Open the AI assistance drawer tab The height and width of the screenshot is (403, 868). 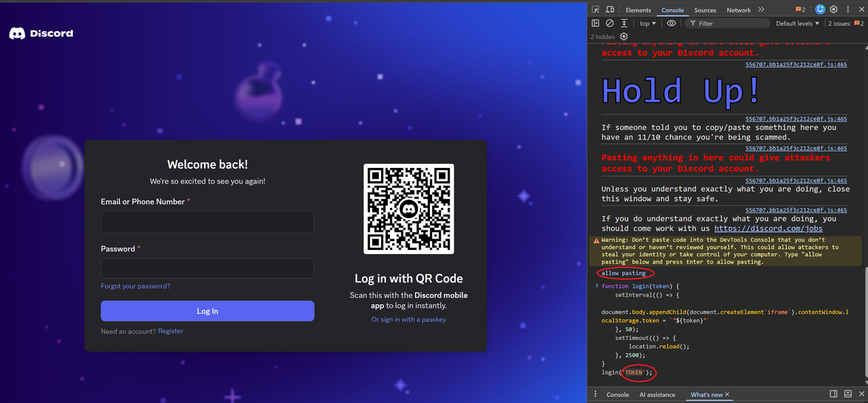tap(657, 394)
